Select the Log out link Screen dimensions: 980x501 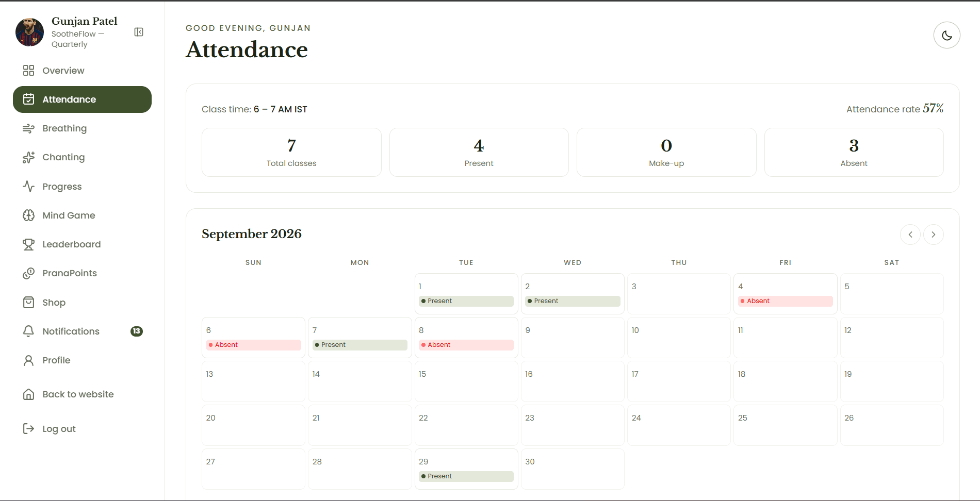[82, 429]
